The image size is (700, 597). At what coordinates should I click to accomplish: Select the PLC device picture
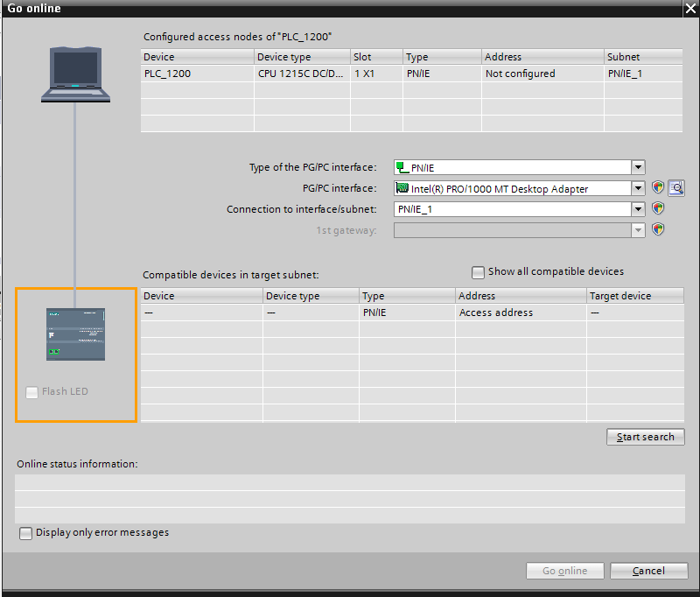pos(75,334)
